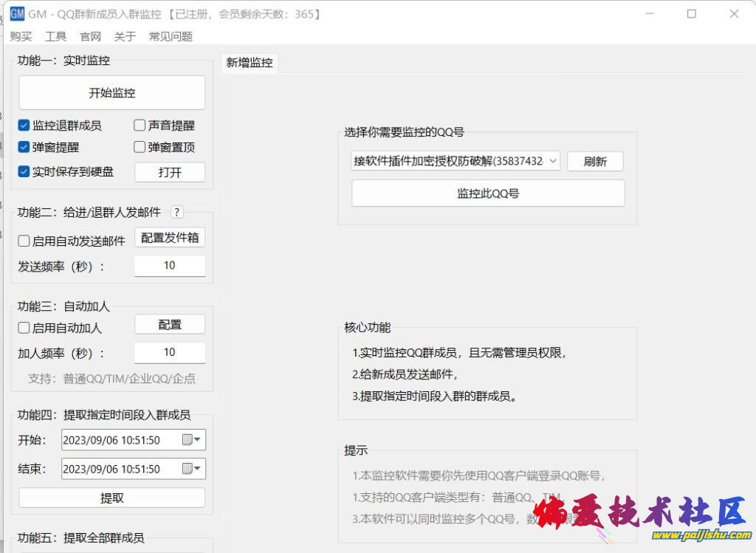
Task: Click the GM app icon in title bar
Action: click(17, 13)
